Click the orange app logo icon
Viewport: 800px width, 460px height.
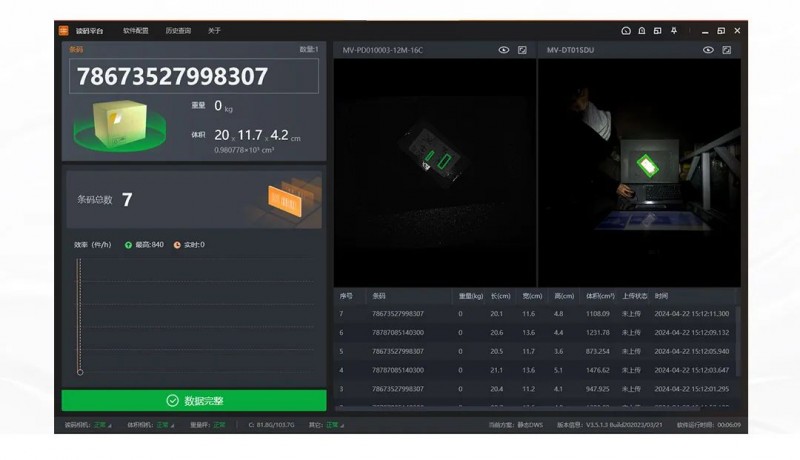click(64, 31)
